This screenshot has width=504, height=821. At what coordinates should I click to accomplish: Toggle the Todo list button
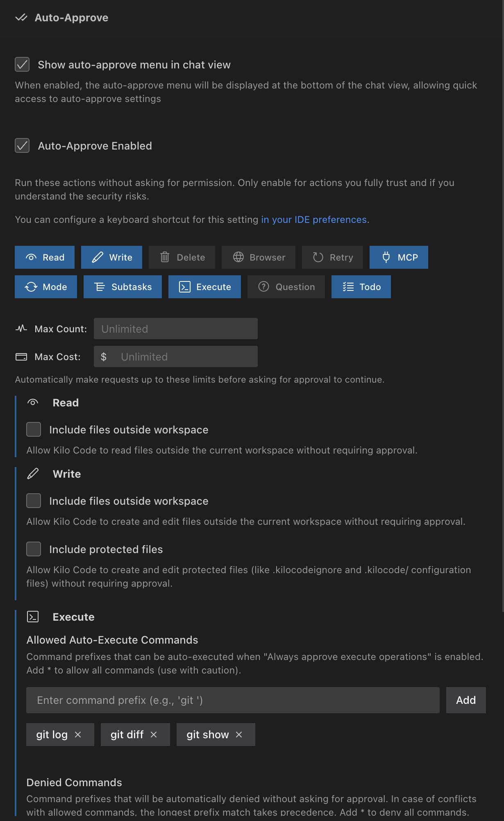(361, 287)
